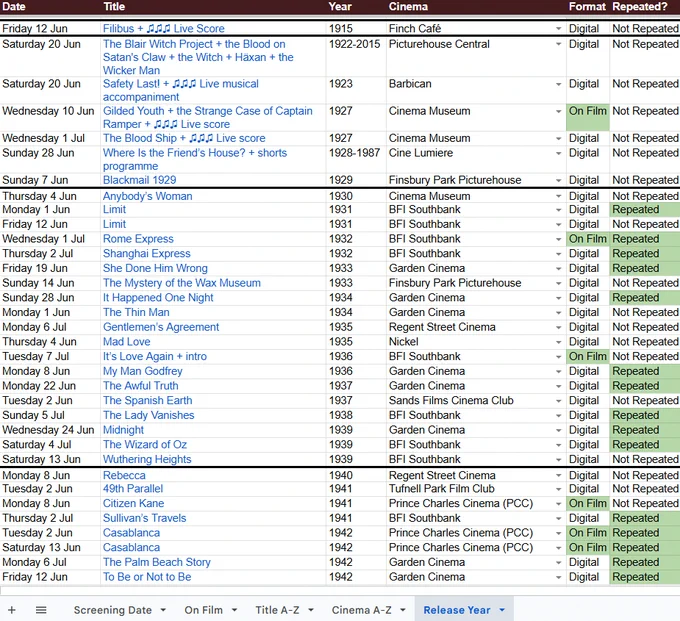Open Gentlemen's Agreement link

pyautogui.click(x=161, y=327)
